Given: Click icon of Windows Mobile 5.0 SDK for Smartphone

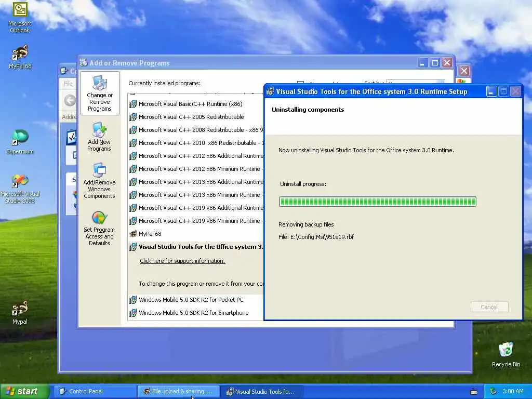Looking at the screenshot, I should [133, 312].
